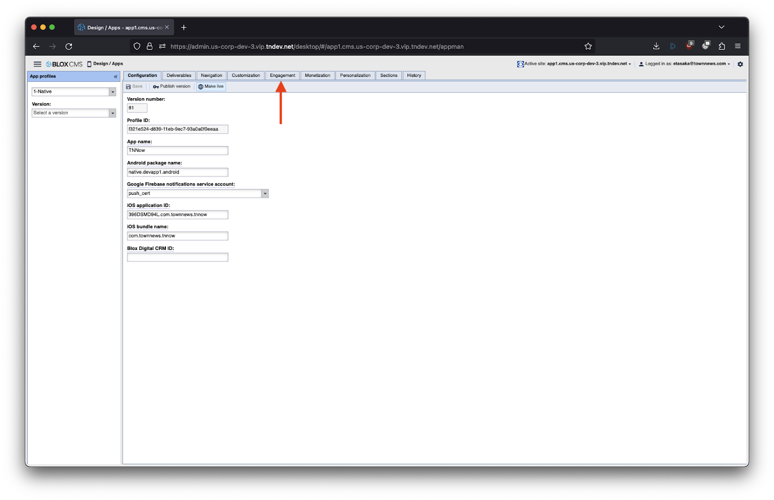Viewport: 774px width, 500px height.
Task: Click the Make live button
Action: (x=211, y=87)
